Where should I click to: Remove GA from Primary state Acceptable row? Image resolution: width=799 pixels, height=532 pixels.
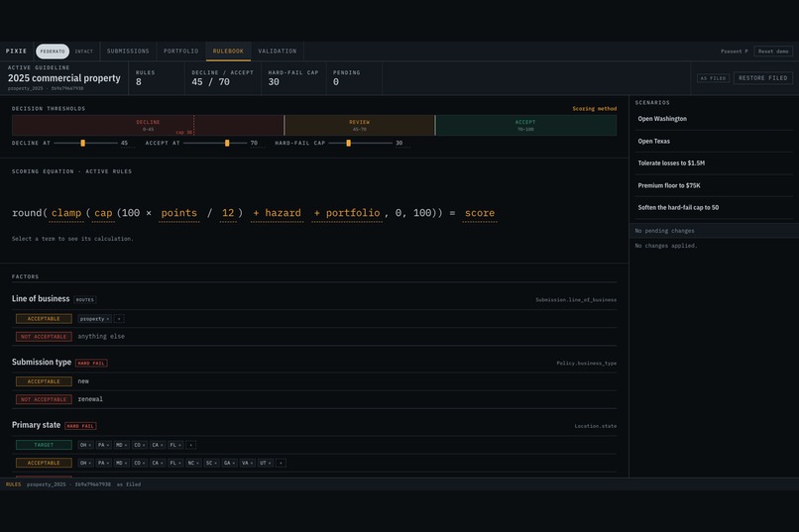(234, 464)
